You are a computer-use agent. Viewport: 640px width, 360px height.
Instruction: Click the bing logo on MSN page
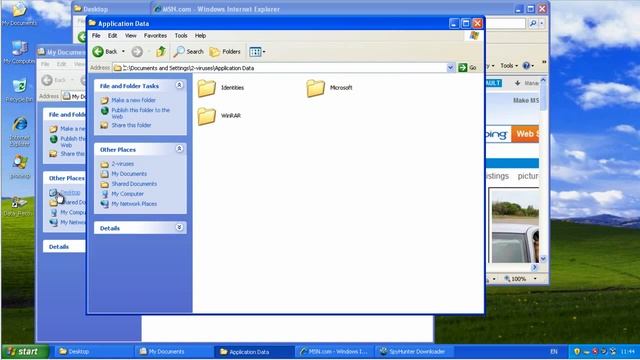[x=497, y=134]
